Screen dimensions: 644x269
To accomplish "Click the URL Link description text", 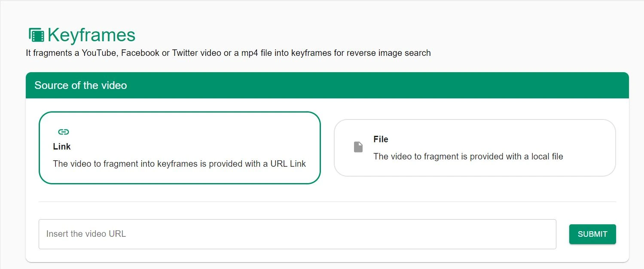I will coord(179,164).
